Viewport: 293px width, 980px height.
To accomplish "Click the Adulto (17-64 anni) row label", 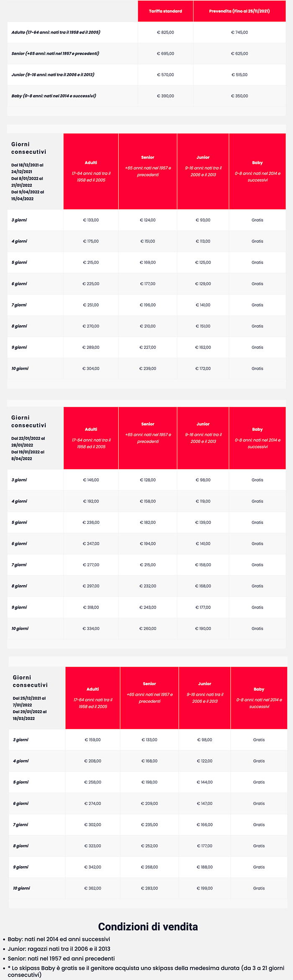I will pyautogui.click(x=56, y=32).
